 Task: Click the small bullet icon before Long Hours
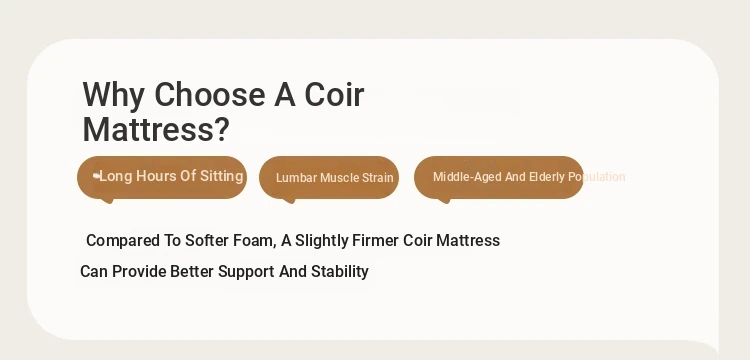click(96, 176)
